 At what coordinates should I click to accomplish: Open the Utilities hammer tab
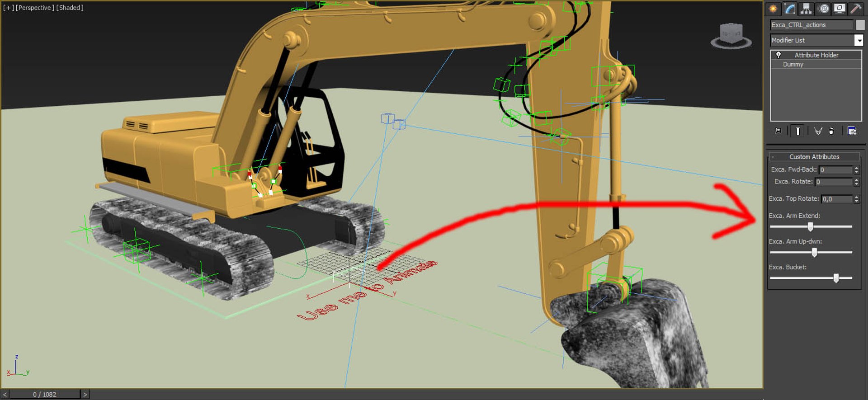coord(855,9)
